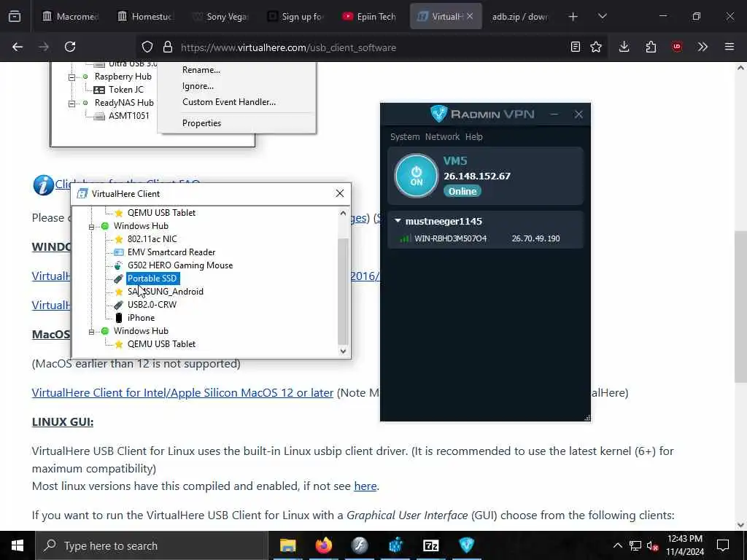Select the ASMT1051 tree item
Viewport: 747px width, 560px height.
[x=128, y=116]
